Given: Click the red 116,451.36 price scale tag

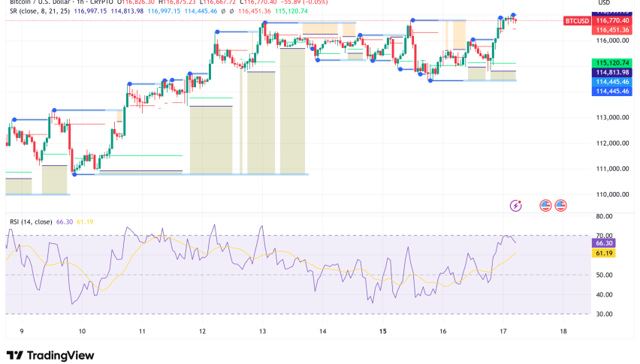Looking at the screenshot, I should pyautogui.click(x=612, y=30).
